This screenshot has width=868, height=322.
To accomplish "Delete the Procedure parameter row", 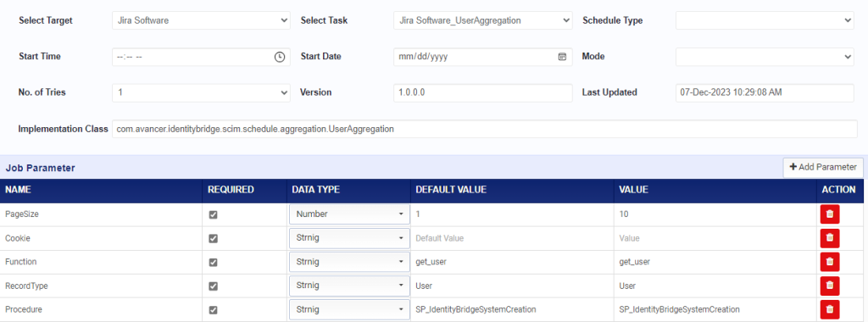I will (x=829, y=309).
